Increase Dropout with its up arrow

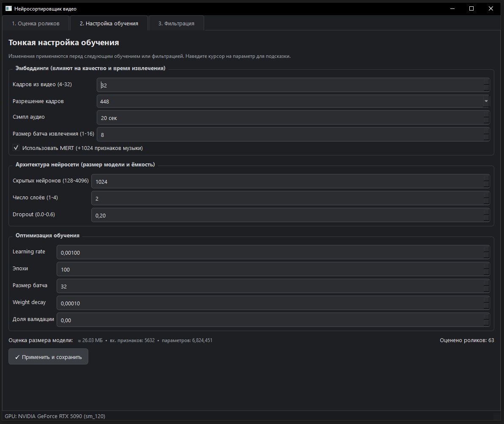(x=486, y=212)
